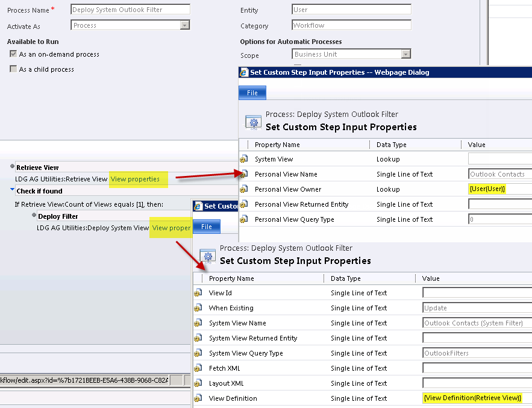The height and width of the screenshot is (408, 532).
Task: Click the icon next to Personal View Owner
Action: (x=244, y=189)
